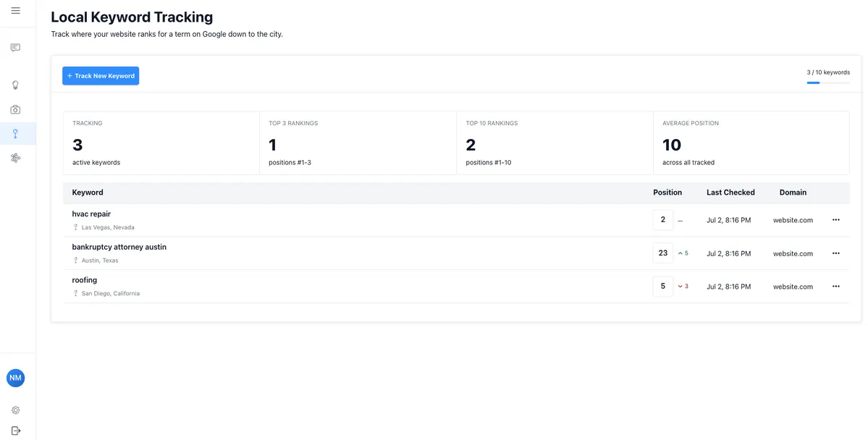Screen dimensions: 868x440
Task: Click the Las Vegas, Nevada location
Action: coord(108,227)
